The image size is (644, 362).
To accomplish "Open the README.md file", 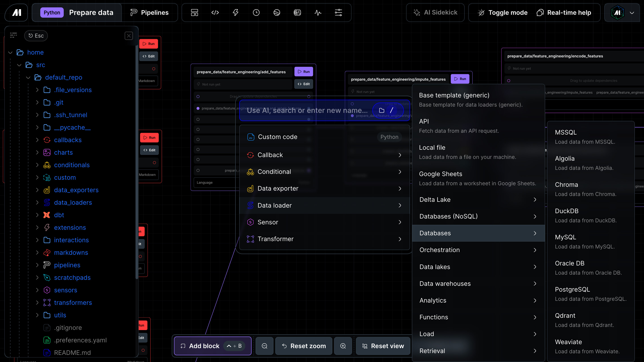I will pyautogui.click(x=72, y=353).
